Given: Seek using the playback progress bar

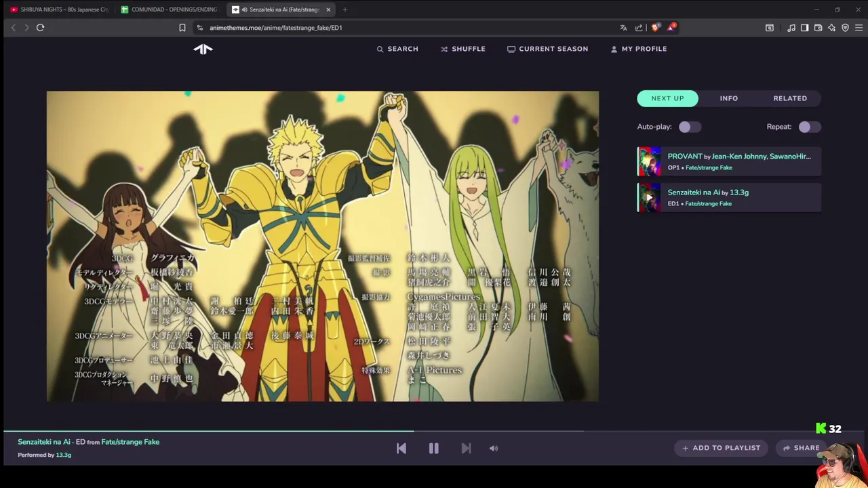Looking at the screenshot, I should (434, 430).
